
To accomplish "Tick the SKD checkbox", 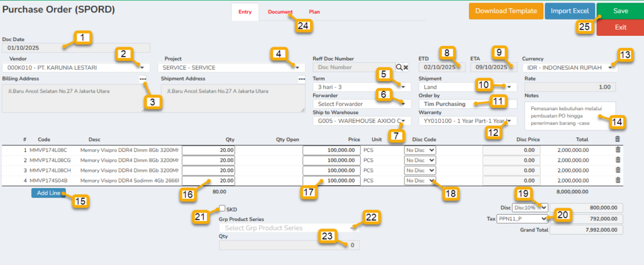I will (222, 209).
